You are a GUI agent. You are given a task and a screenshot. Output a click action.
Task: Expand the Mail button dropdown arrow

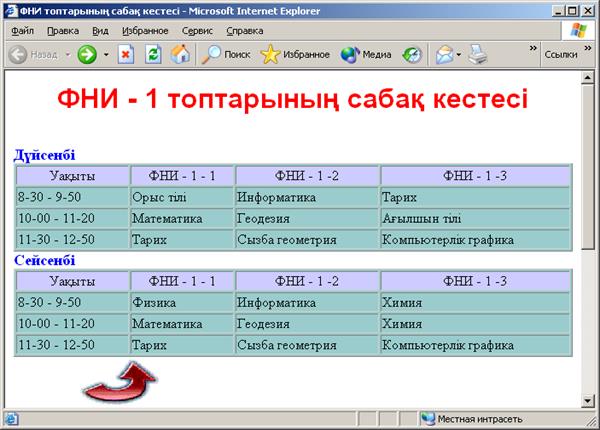[x=459, y=55]
